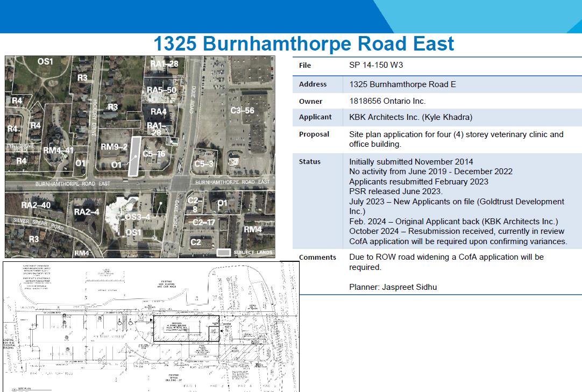Click the OS3-4 zone label
Image resolution: width=582 pixels, height=392 pixels.
[138, 216]
